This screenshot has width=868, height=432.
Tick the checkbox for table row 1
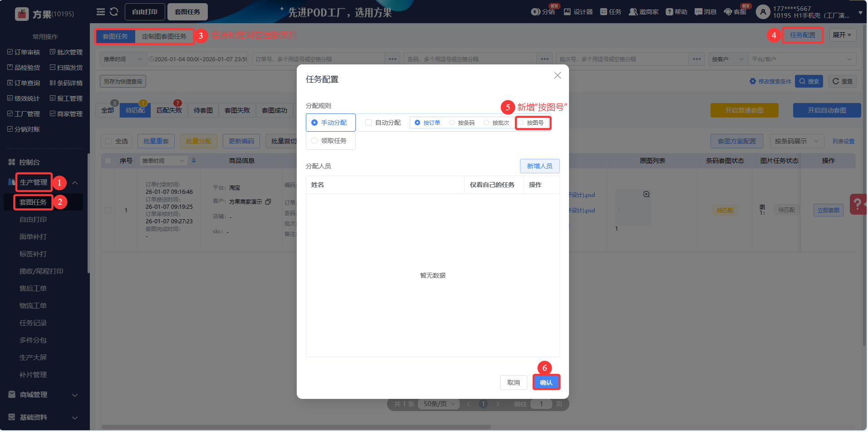(x=108, y=210)
